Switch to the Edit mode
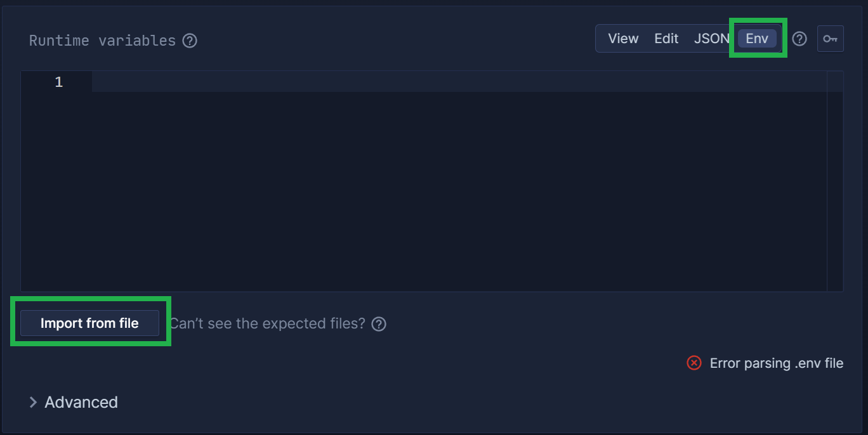 coord(666,39)
